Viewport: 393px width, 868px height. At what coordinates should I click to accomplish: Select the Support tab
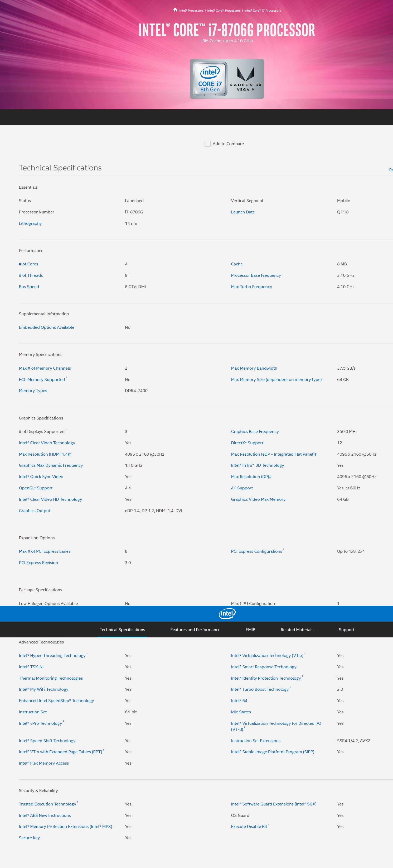(x=347, y=629)
